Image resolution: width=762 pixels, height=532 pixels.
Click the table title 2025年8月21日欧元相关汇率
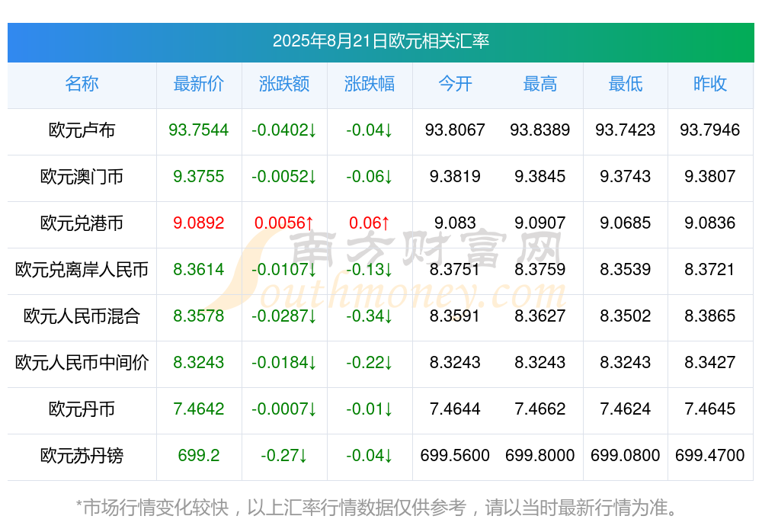(x=380, y=41)
